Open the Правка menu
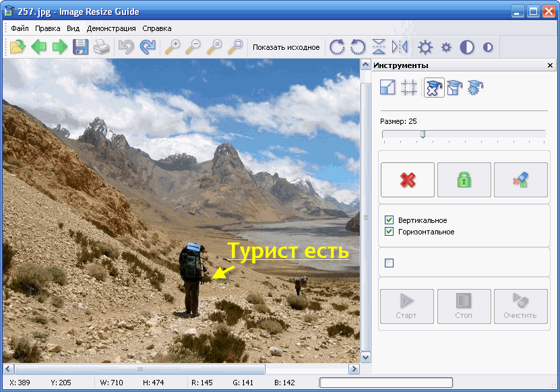This screenshot has width=560, height=392. (47, 28)
